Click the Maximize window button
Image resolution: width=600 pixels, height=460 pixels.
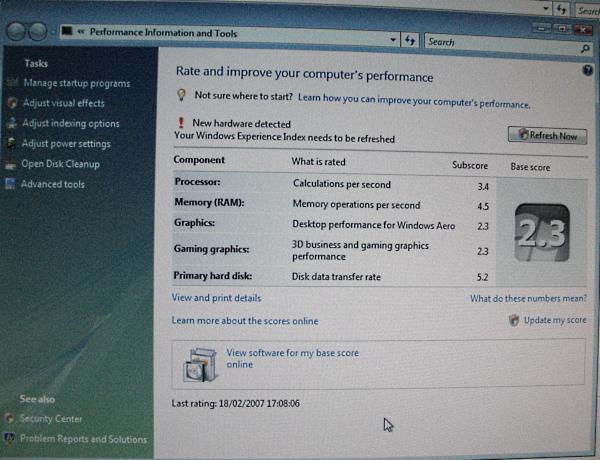(x=561, y=29)
